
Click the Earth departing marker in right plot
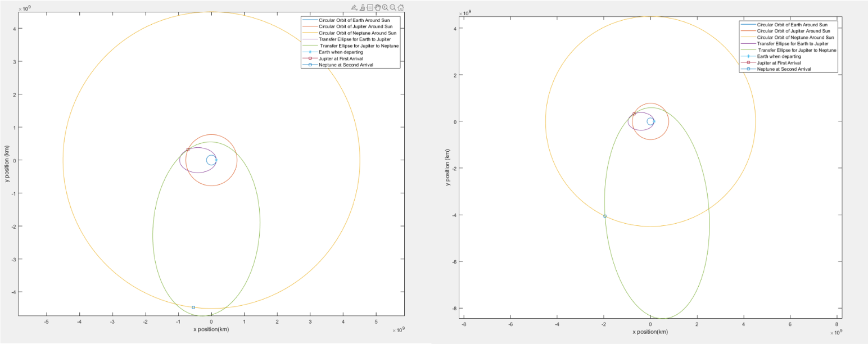[654, 121]
